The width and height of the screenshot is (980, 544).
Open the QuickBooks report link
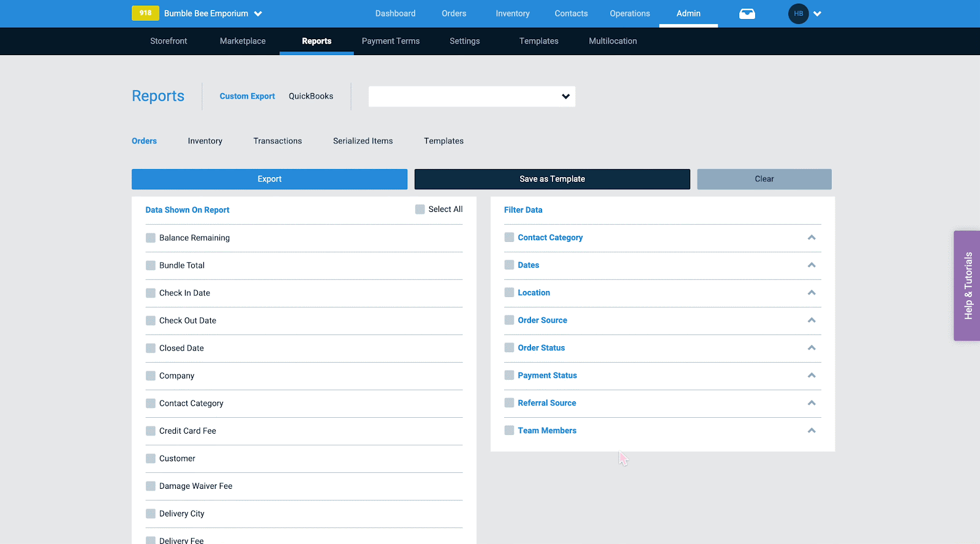click(311, 96)
